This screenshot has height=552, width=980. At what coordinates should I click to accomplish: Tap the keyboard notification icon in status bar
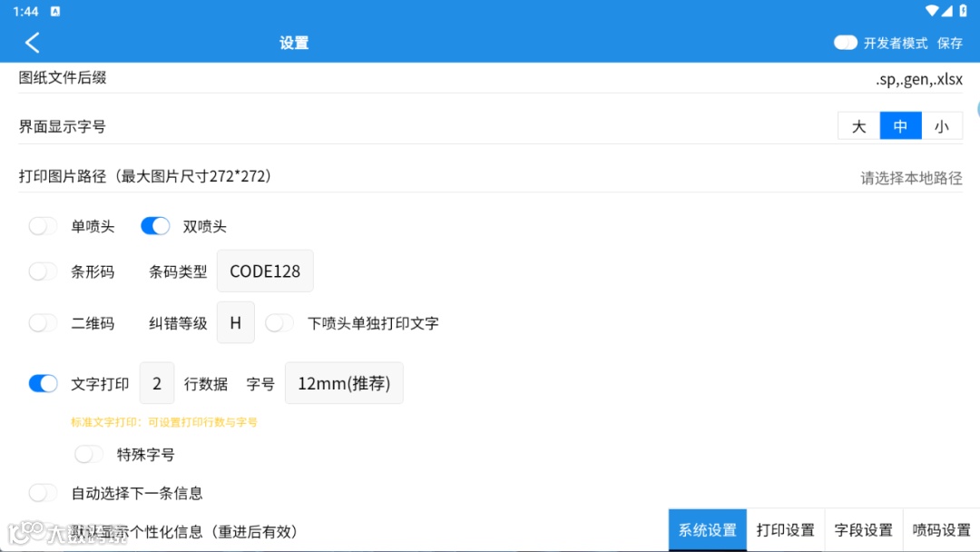click(55, 11)
